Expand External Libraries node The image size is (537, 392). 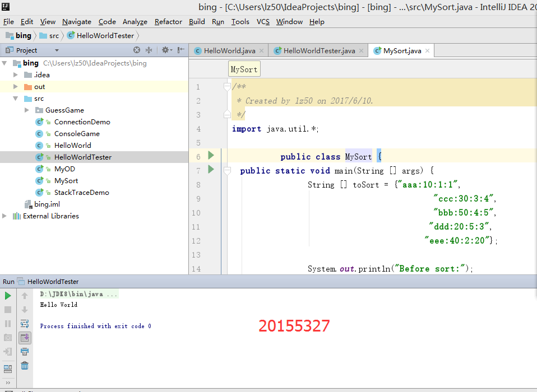point(4,216)
